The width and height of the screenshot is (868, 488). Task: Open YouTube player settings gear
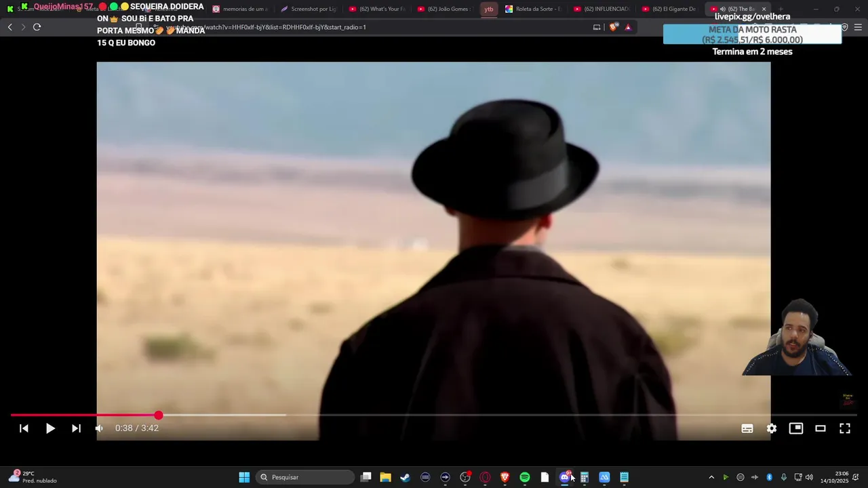(x=772, y=428)
